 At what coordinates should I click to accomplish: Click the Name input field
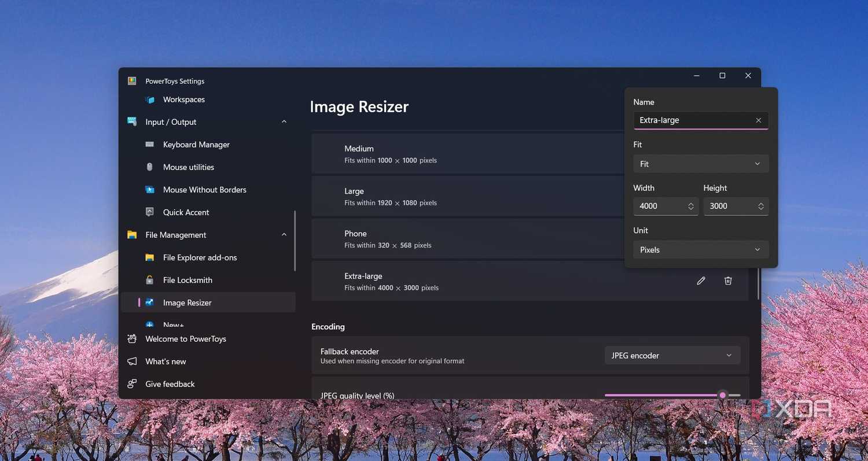(x=701, y=120)
